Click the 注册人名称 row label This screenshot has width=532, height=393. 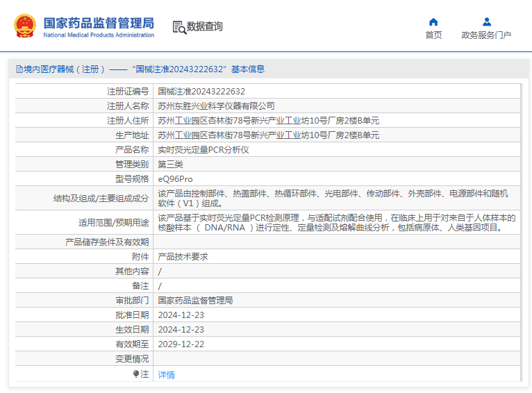128,106
